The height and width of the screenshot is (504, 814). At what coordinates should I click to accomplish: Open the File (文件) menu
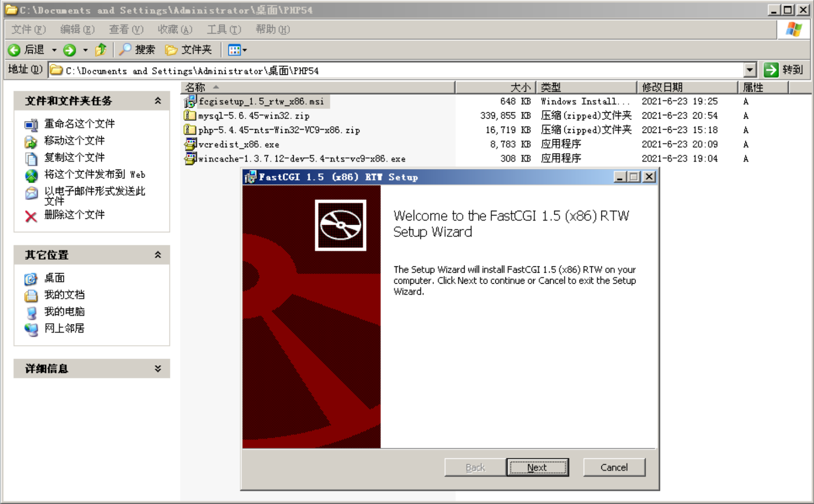(29, 29)
